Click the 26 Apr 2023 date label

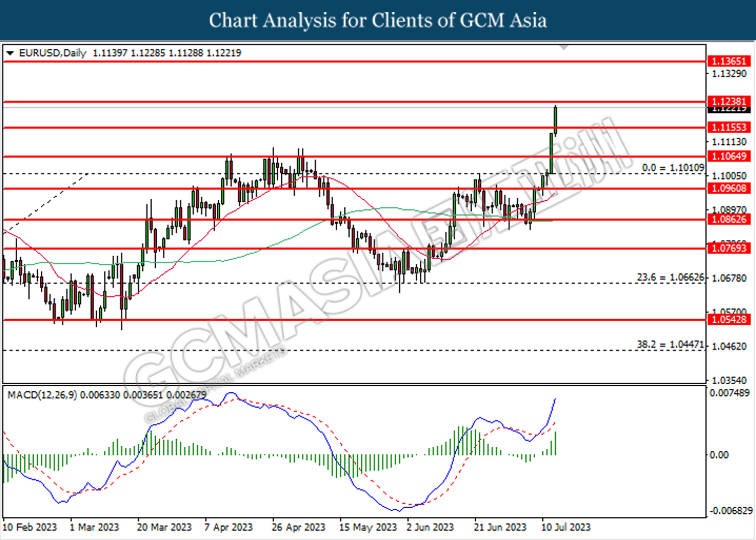298,527
